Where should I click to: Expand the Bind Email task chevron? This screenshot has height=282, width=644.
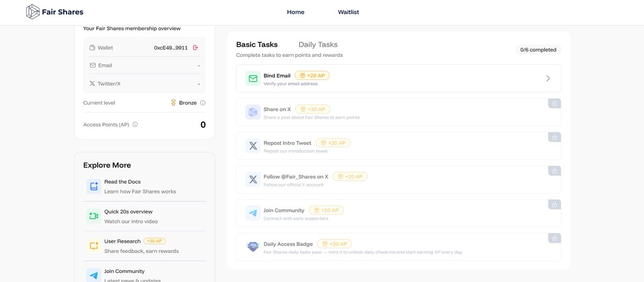point(548,78)
